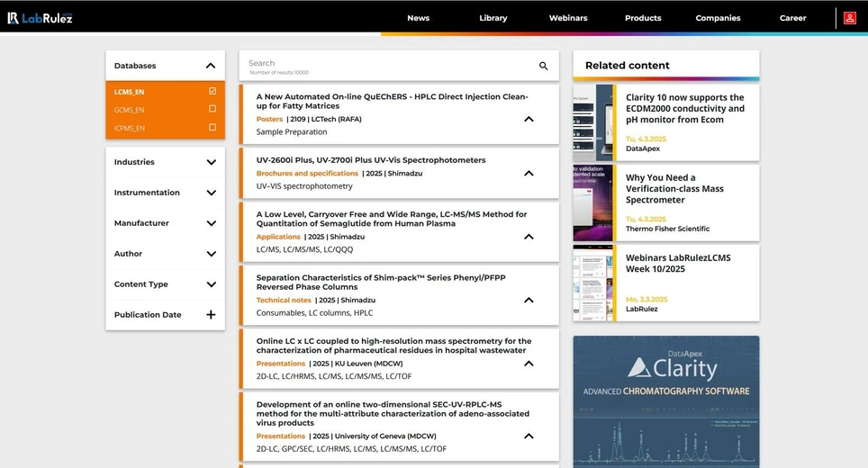Enable the GCMS_EN database checkbox

[x=212, y=110]
